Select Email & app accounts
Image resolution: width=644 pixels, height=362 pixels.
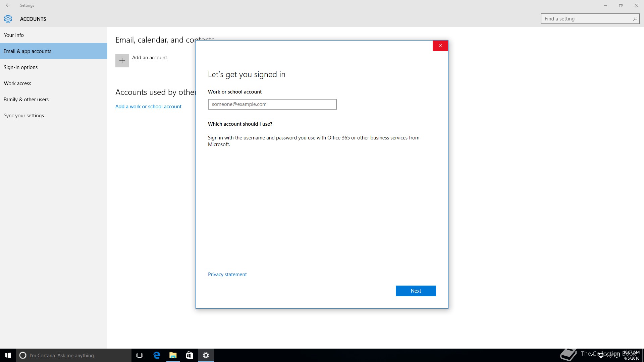coord(54,51)
